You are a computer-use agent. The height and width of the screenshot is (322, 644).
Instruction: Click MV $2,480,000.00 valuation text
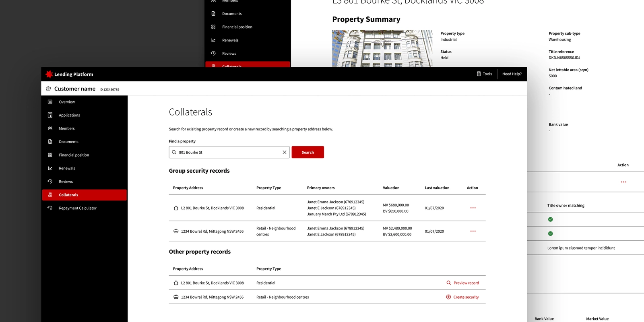coord(397,228)
